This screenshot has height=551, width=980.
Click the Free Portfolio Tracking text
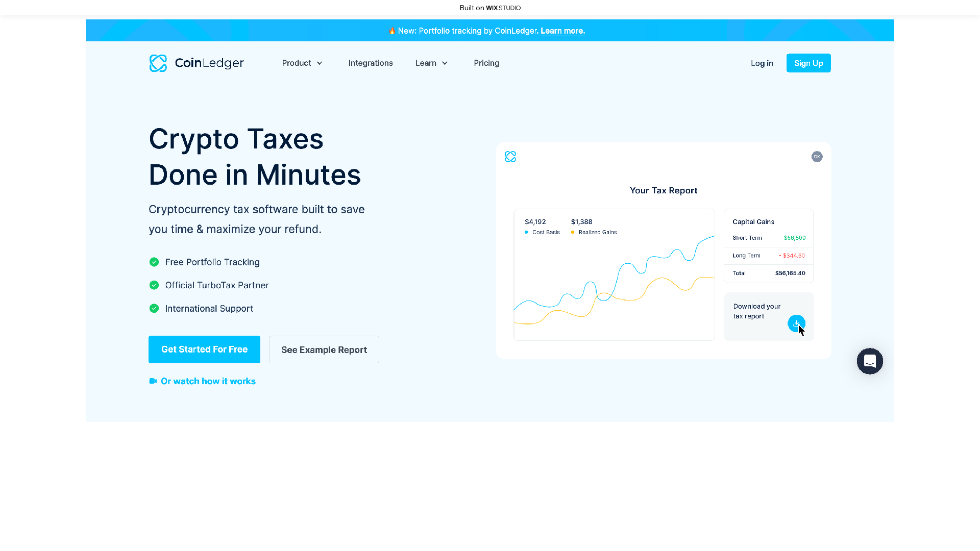tap(212, 262)
